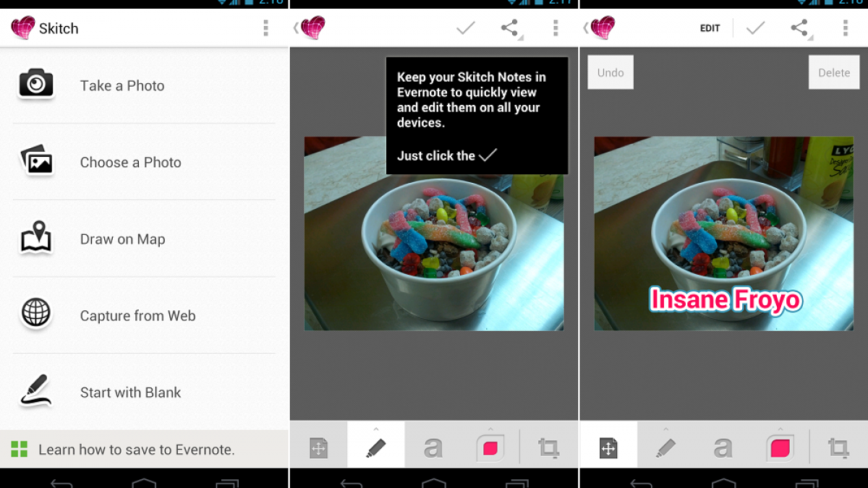This screenshot has width=868, height=488.
Task: Tap the Evernote tip tooltip in middle screen
Action: click(x=477, y=116)
